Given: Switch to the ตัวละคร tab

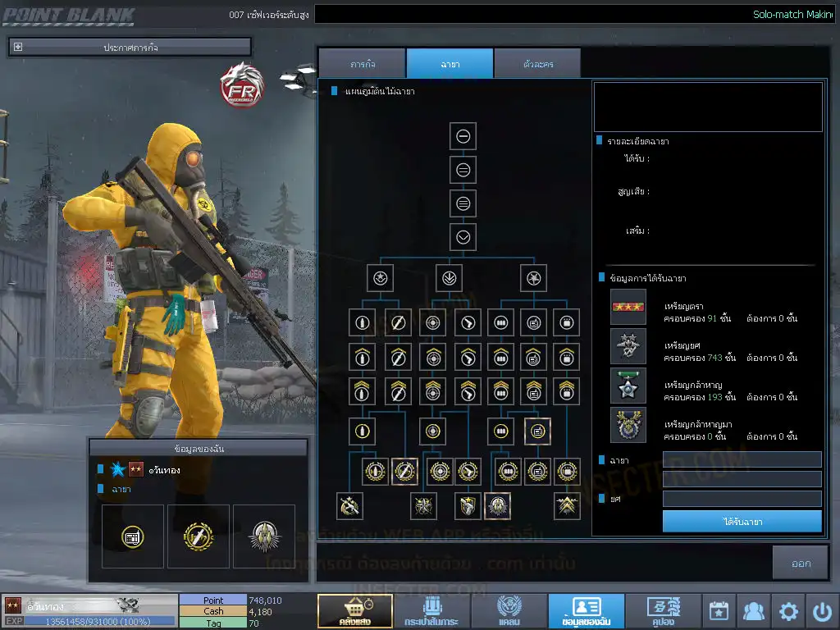Looking at the screenshot, I should [537, 63].
